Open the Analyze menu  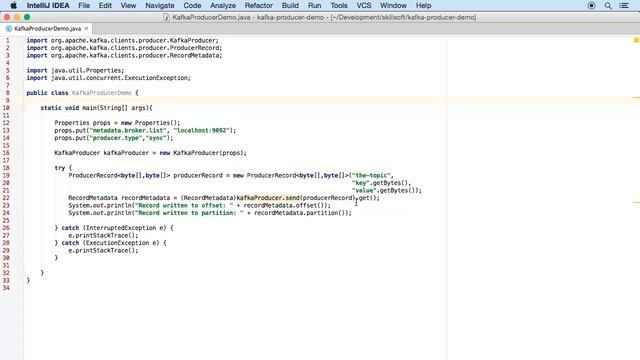click(223, 5)
